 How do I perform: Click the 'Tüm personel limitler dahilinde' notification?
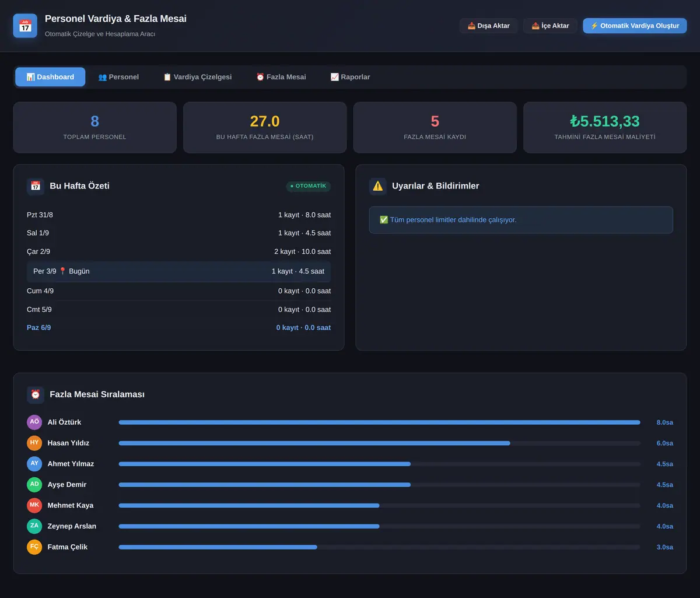(521, 220)
